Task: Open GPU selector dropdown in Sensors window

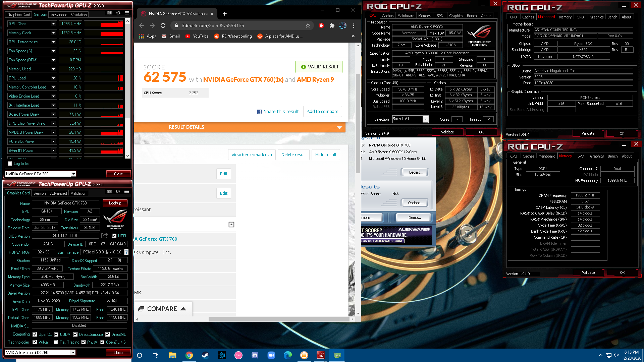Action: click(73, 174)
